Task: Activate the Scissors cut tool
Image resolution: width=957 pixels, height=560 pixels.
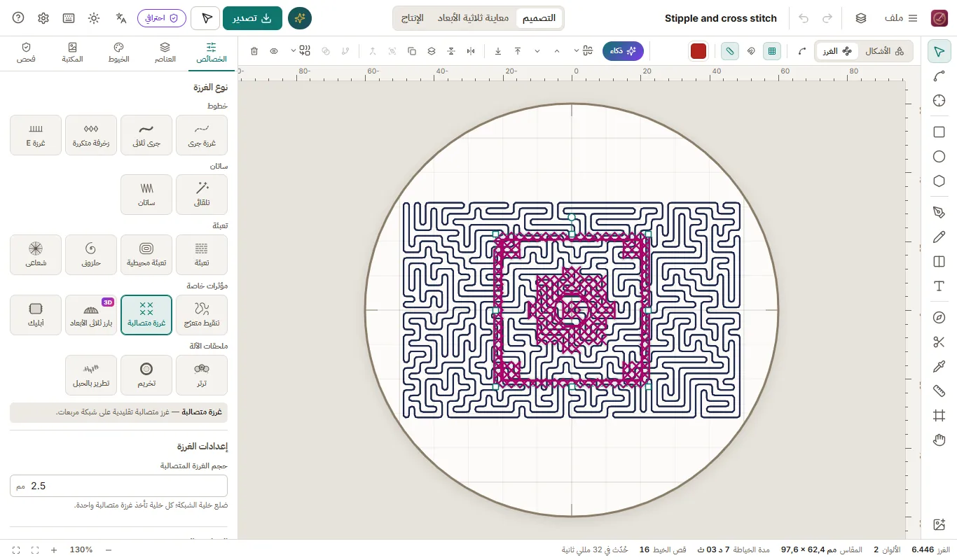Action: 939,342
